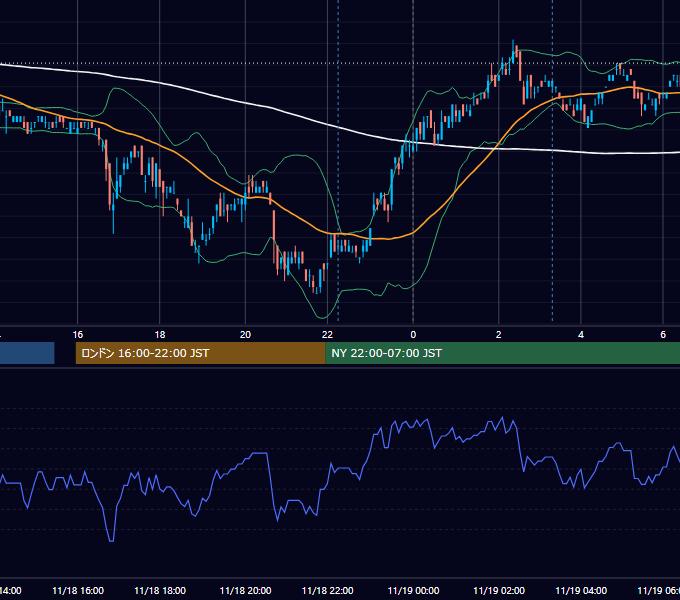
Task: Click the '16' hour label on price chart axis
Action: click(78, 335)
